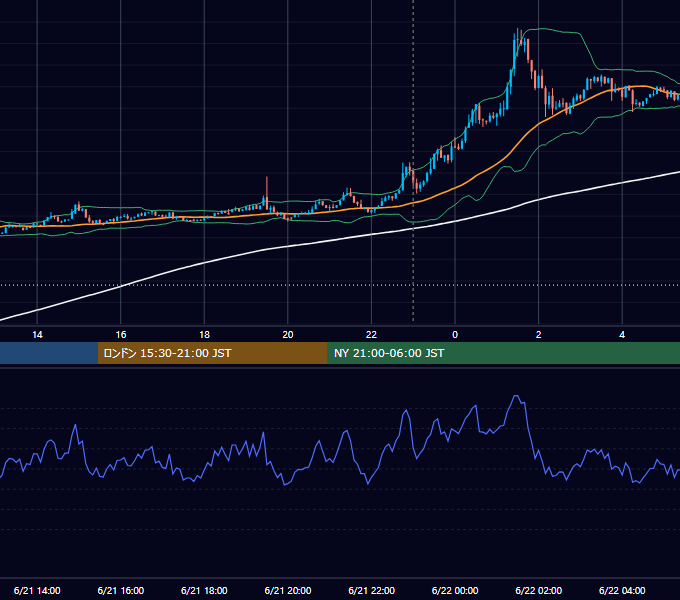Click the 6/21 18:00 date label

tap(204, 590)
